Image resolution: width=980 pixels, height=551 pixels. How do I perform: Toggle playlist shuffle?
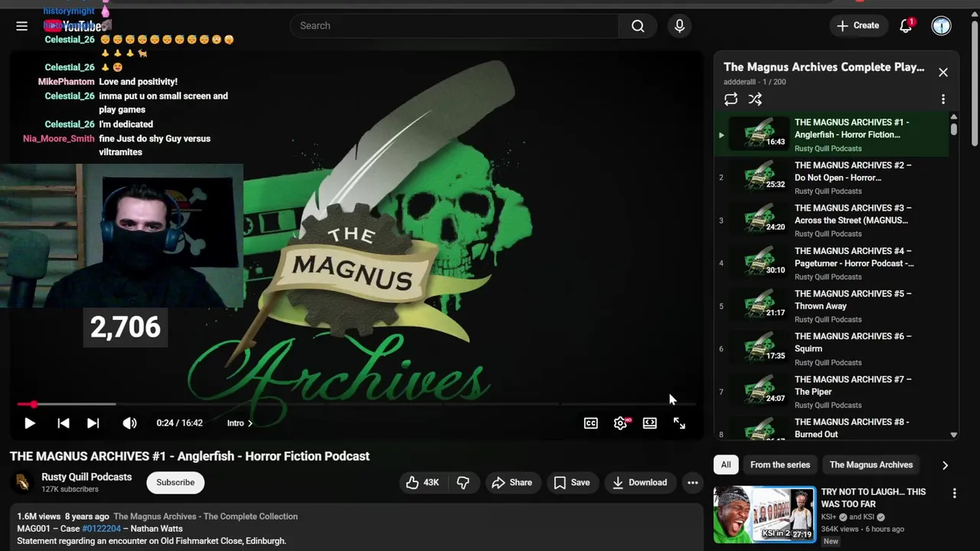(755, 99)
